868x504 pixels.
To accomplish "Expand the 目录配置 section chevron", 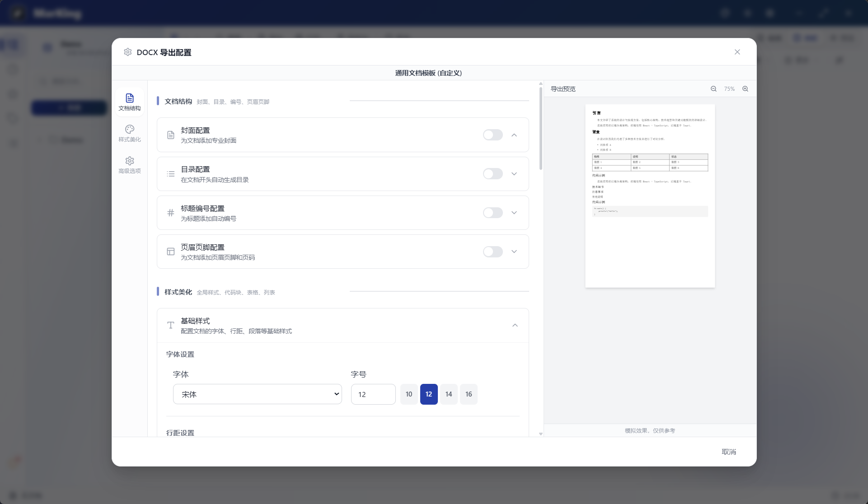I will coord(514,173).
